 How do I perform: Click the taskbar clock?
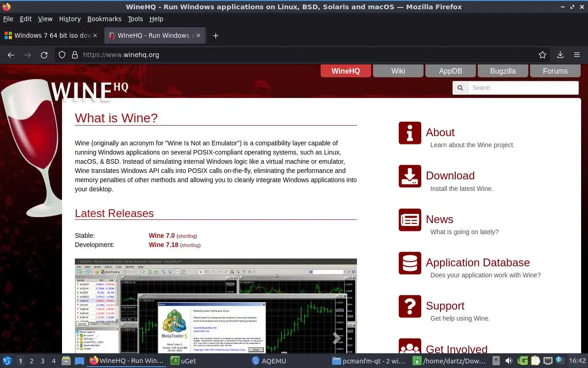[577, 361]
